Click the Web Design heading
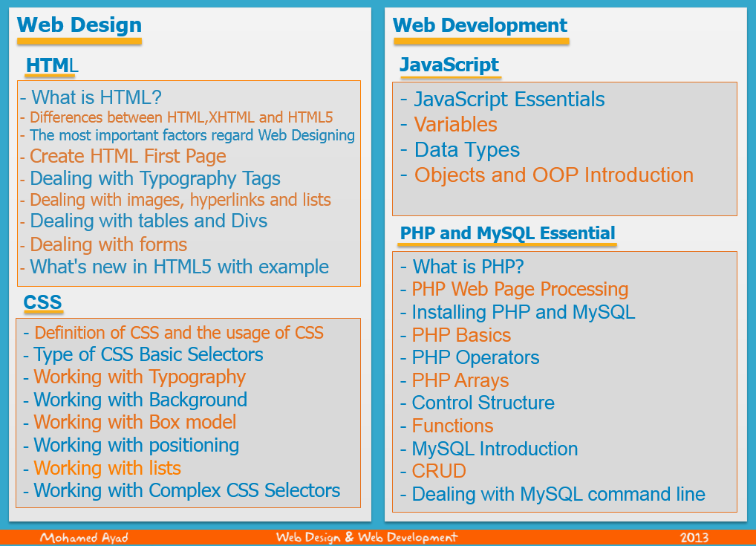The image size is (756, 546). coord(78,25)
